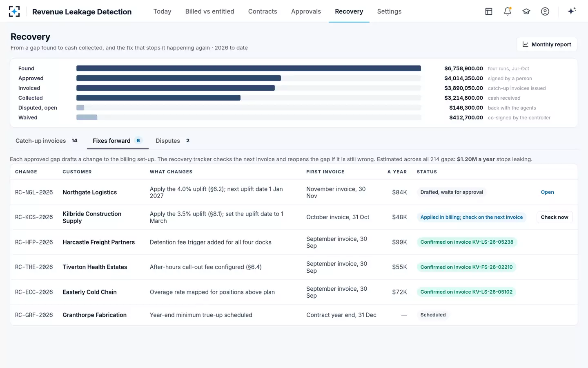
Task: Click change ID RC-NGL-2026
Action: pyautogui.click(x=34, y=192)
